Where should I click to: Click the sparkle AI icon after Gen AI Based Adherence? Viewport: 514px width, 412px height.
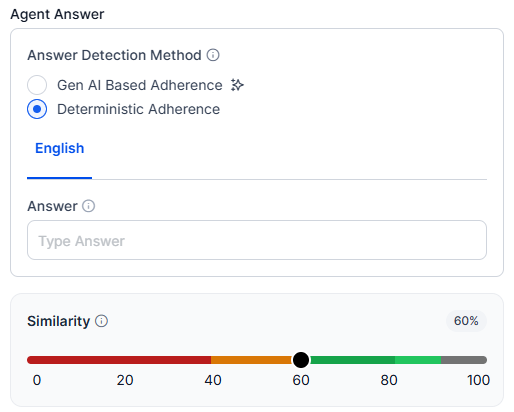(237, 85)
